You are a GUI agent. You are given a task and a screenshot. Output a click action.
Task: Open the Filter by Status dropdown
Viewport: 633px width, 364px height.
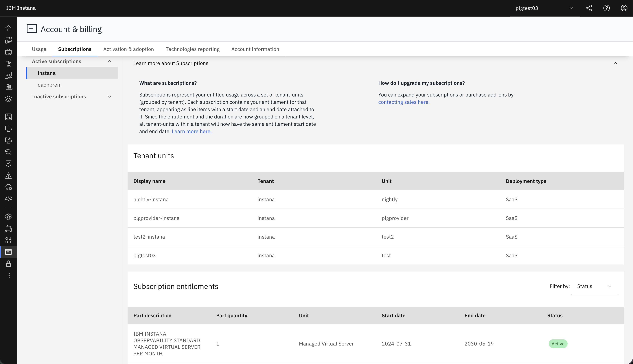[x=595, y=287]
